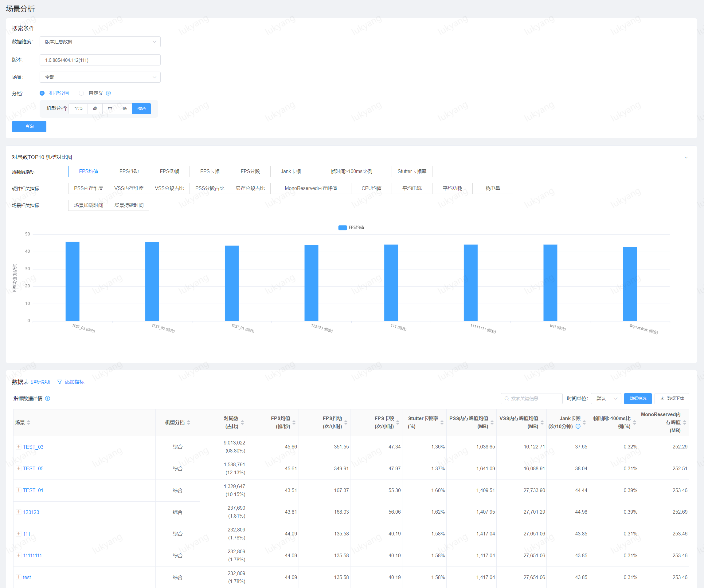Screen dimensions: 704x588
Task: Click the 数据下载 button
Action: [671, 398]
